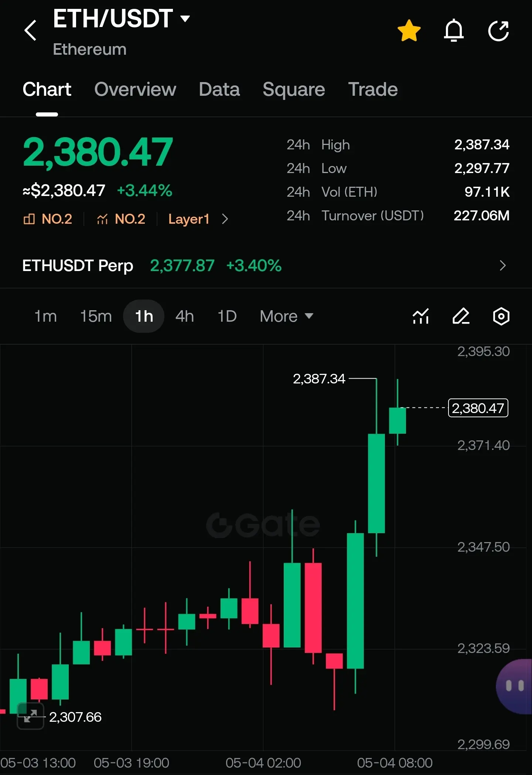Tap the market cap NO.2 ranking
The height and width of the screenshot is (775, 532).
click(47, 219)
